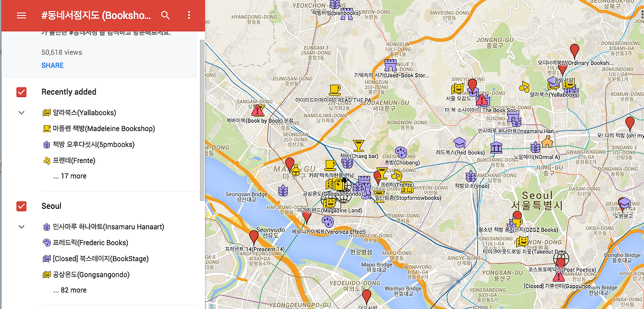Viewport: 644px width, 309px height.
Task: Click the Veronica Effect palette marker
Action: click(328, 221)
